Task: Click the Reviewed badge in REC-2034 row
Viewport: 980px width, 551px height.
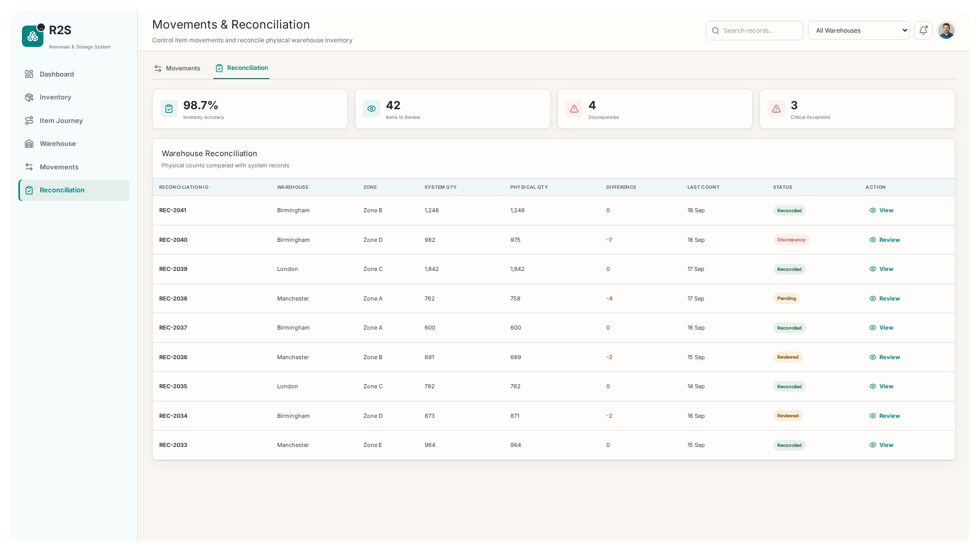Action: point(788,416)
